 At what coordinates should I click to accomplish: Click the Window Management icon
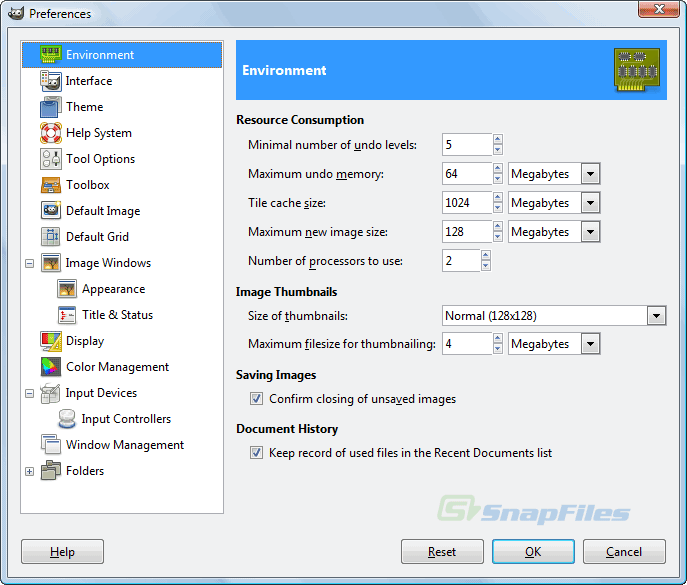pyautogui.click(x=51, y=445)
